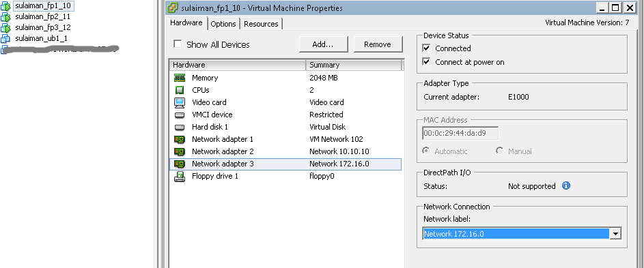
Task: Open the Network label dropdown arrow
Action: click(615, 234)
